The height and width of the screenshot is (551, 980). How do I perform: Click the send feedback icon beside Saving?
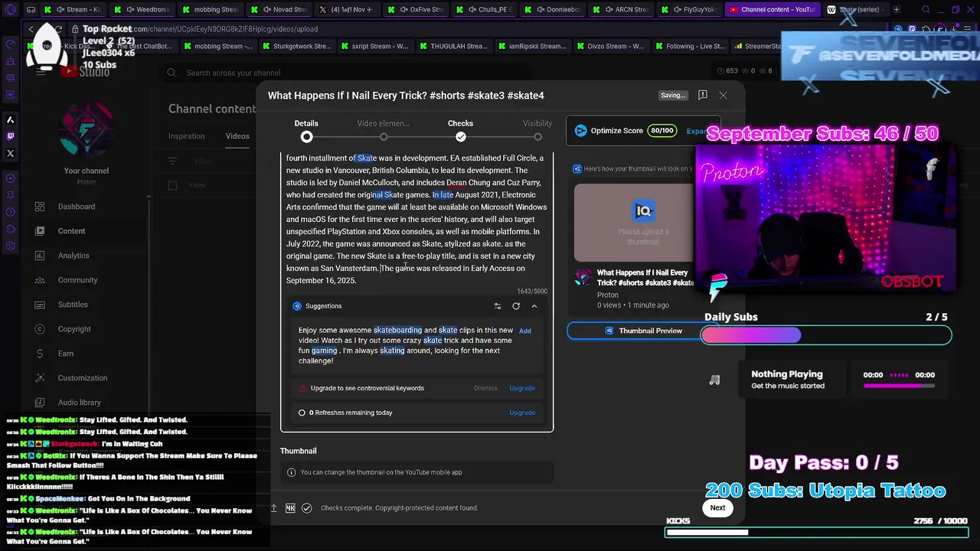pyautogui.click(x=703, y=96)
